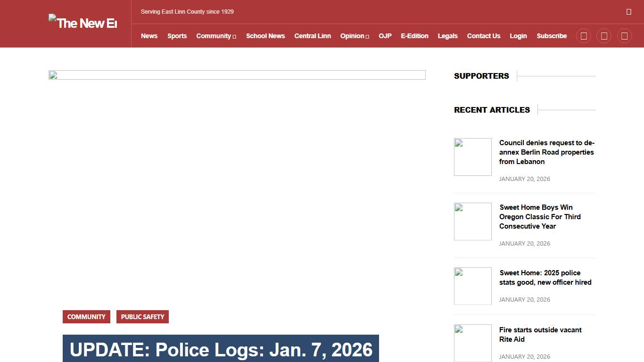Open the search icon in top bar
The width and height of the screenshot is (644, 362).
click(629, 11)
